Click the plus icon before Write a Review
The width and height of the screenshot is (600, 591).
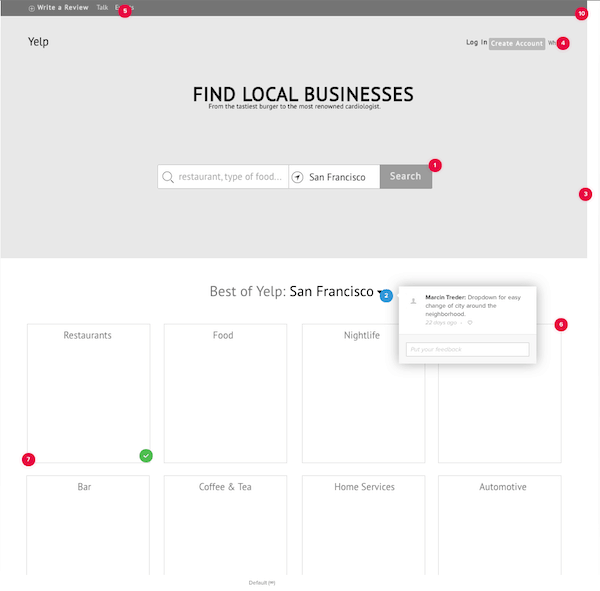click(32, 8)
